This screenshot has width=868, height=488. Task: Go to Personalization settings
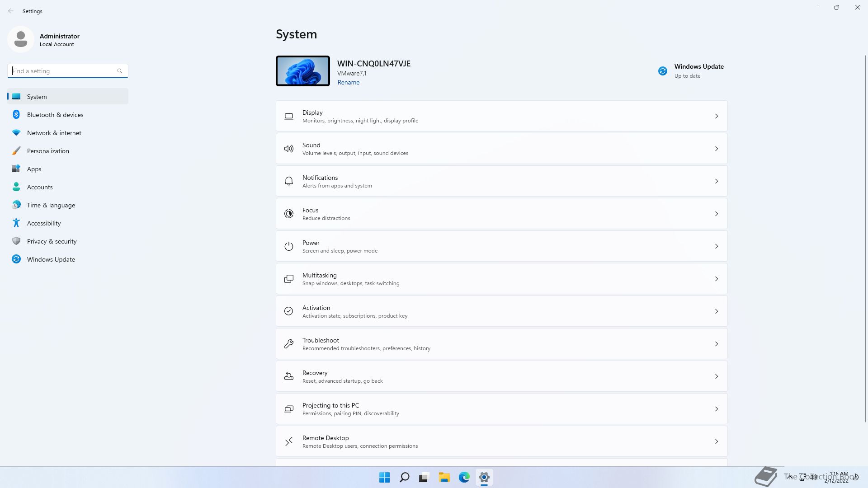point(68,151)
